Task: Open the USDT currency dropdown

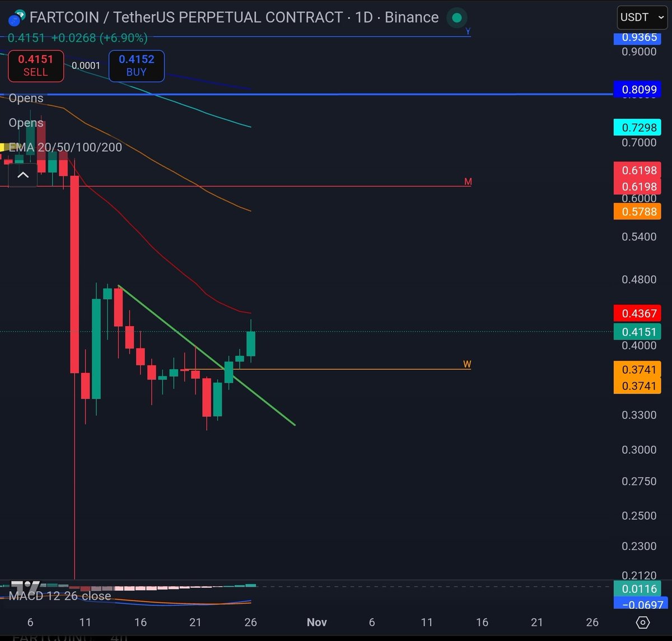Action: coord(642,17)
